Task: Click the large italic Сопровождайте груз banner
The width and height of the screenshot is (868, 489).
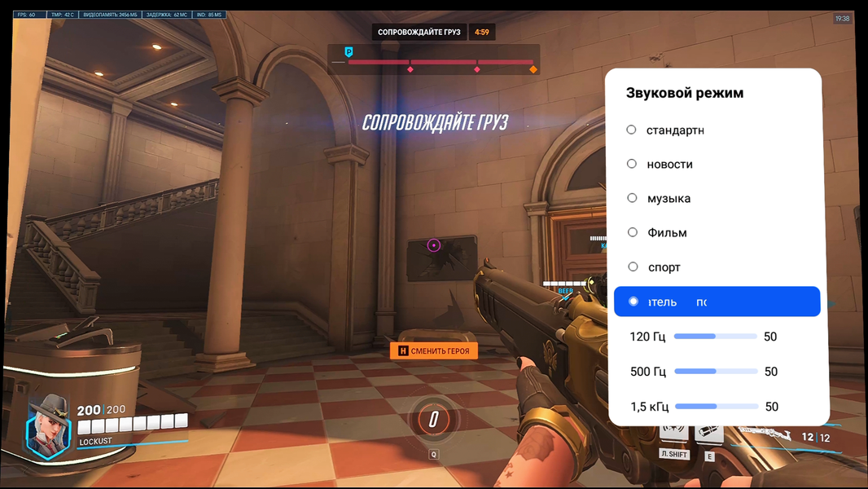Action: click(435, 122)
